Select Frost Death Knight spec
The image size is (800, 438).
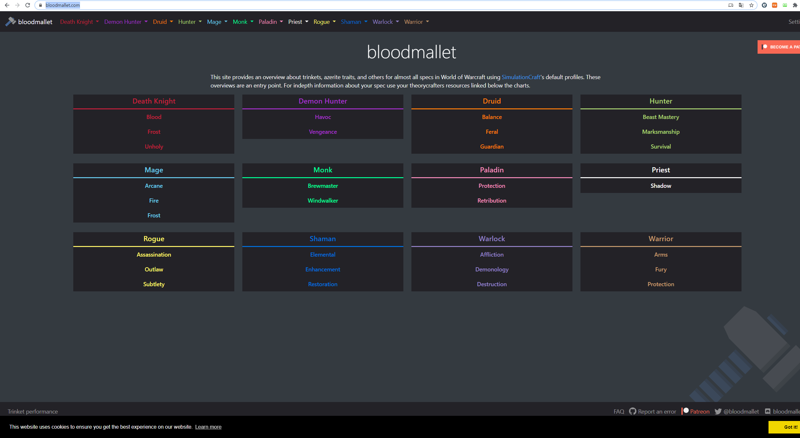154,132
